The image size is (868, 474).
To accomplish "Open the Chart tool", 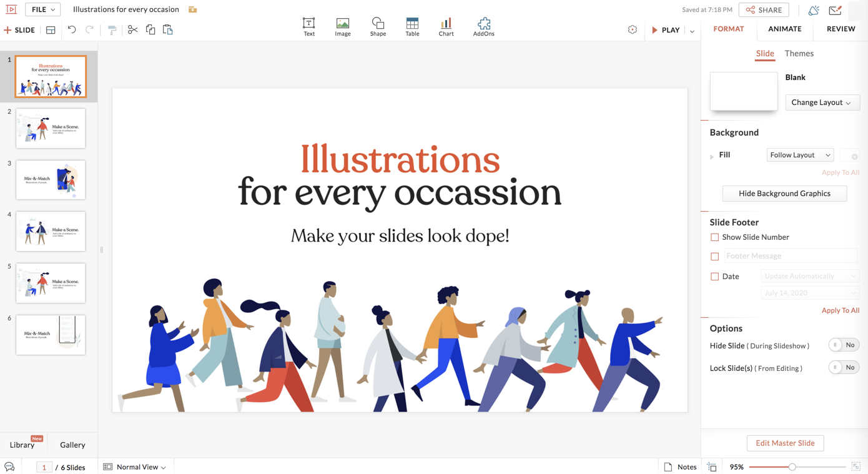I will pos(446,27).
